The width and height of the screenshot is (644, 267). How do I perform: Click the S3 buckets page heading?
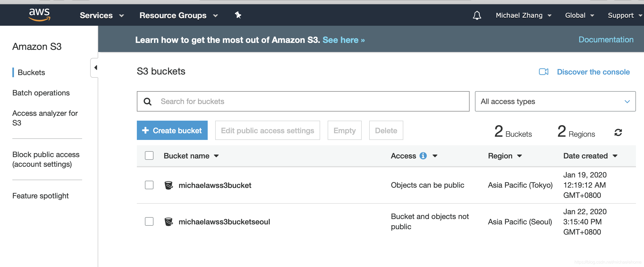pyautogui.click(x=161, y=71)
